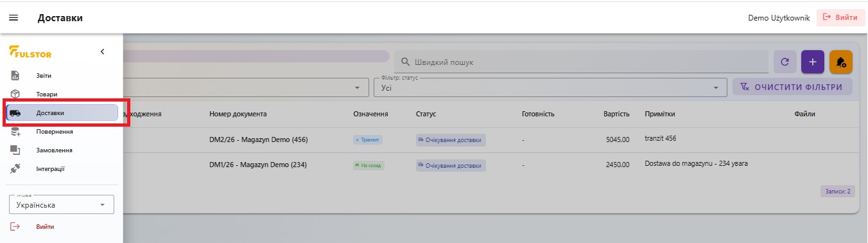Click the Доставки page title

point(60,18)
